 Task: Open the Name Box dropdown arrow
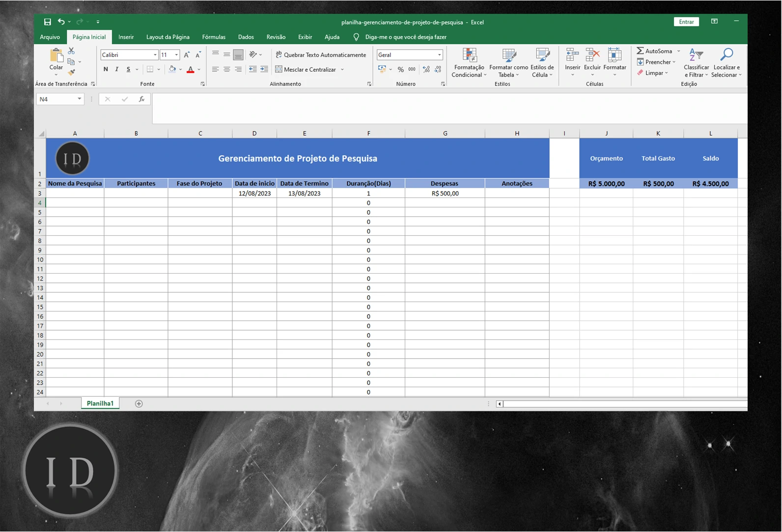(x=79, y=99)
